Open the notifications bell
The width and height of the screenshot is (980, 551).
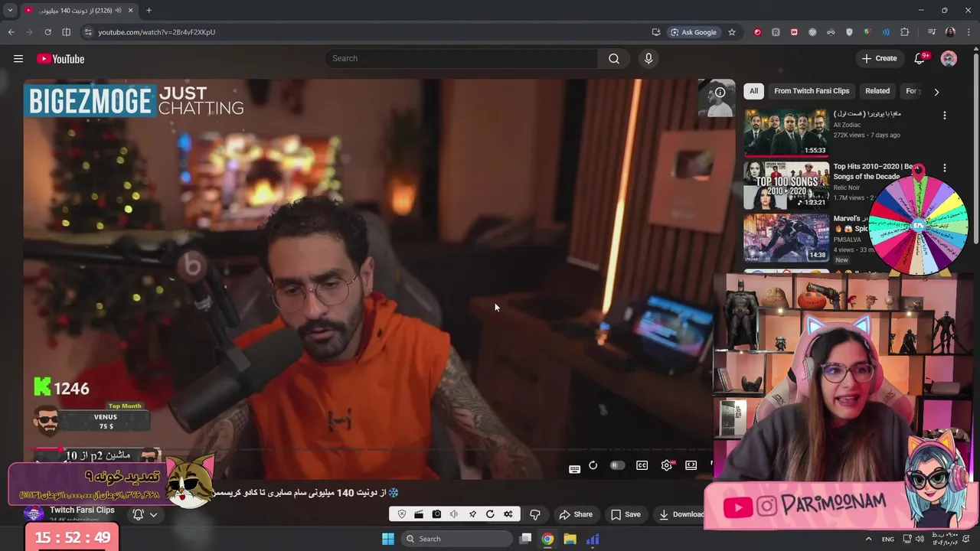921,58
